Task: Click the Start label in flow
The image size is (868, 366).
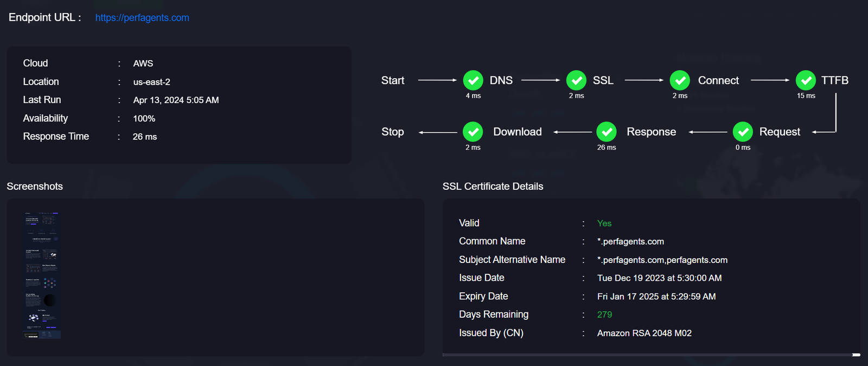Action: (x=393, y=80)
